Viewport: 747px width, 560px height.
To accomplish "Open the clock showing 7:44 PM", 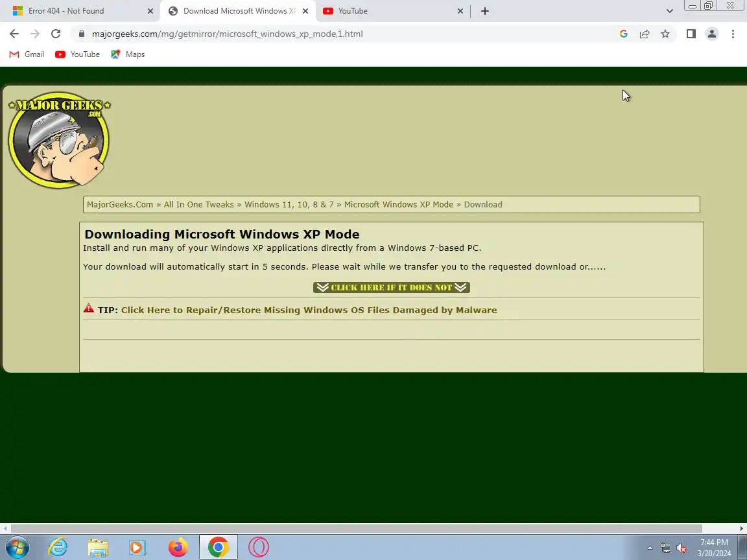I will (714, 548).
